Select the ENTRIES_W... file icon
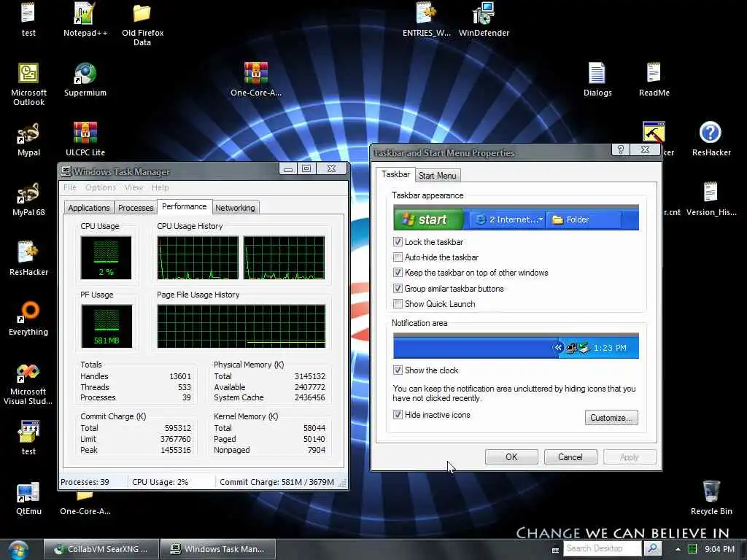747x560 pixels. click(426, 19)
